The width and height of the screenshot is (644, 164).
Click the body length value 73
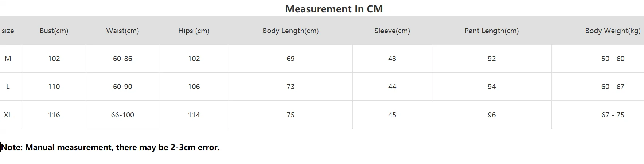click(290, 87)
